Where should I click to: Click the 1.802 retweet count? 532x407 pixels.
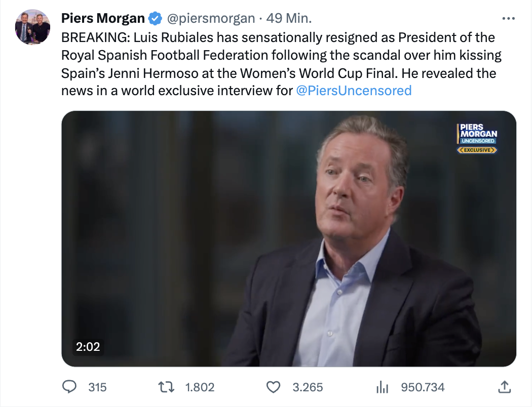(200, 387)
